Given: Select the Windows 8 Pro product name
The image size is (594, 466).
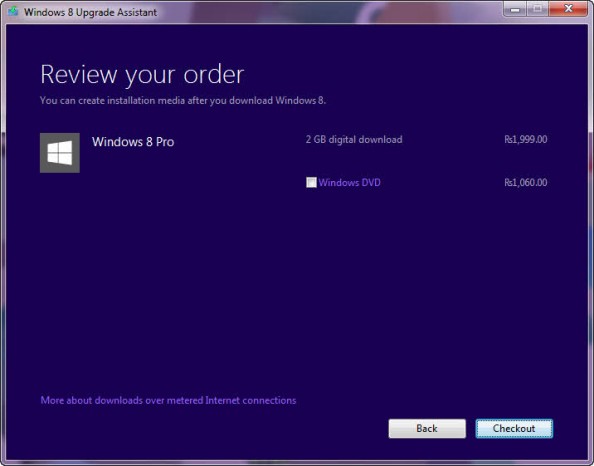Looking at the screenshot, I should coord(133,142).
